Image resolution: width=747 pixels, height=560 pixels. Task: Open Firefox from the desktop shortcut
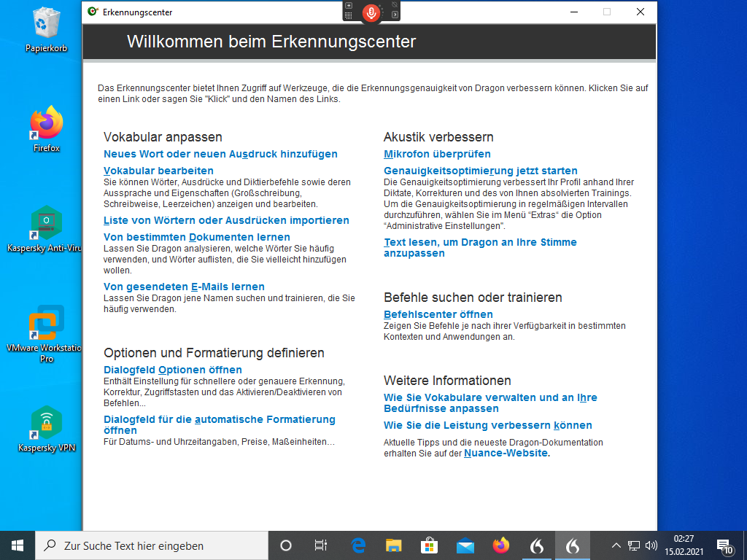coord(47,125)
